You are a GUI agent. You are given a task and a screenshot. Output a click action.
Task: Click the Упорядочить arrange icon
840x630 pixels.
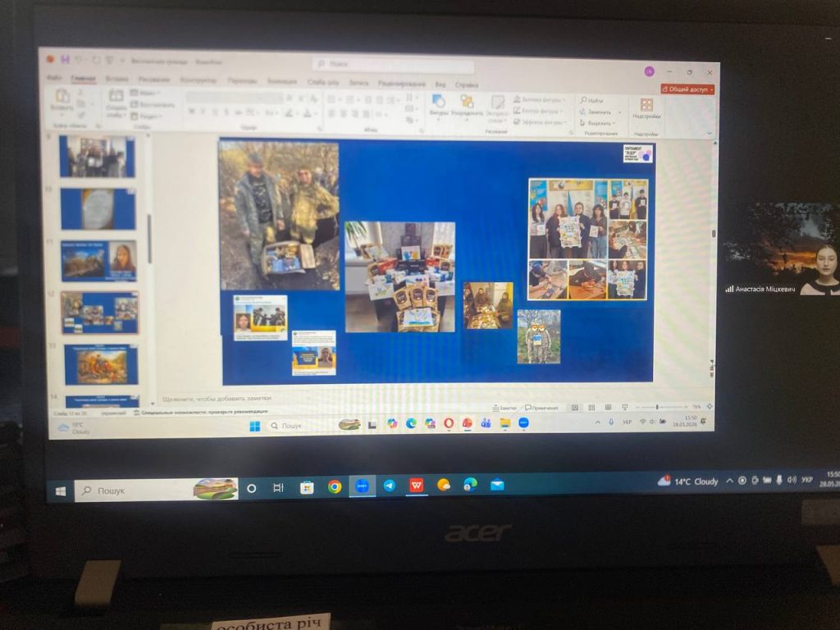tap(467, 105)
